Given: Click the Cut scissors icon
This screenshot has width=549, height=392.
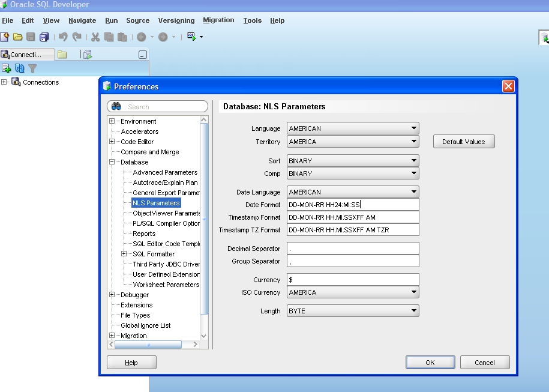Looking at the screenshot, I should point(95,37).
